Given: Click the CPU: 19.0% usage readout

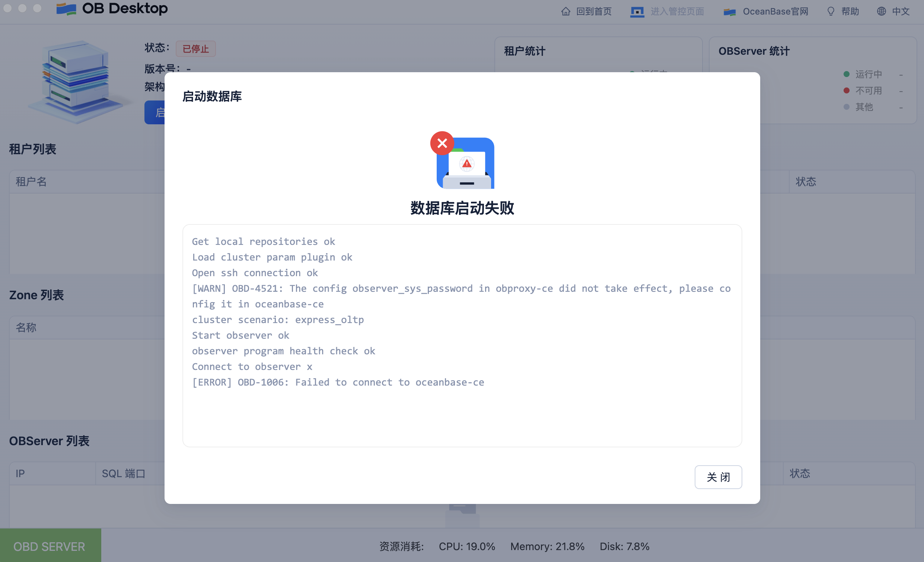Looking at the screenshot, I should click(x=466, y=546).
